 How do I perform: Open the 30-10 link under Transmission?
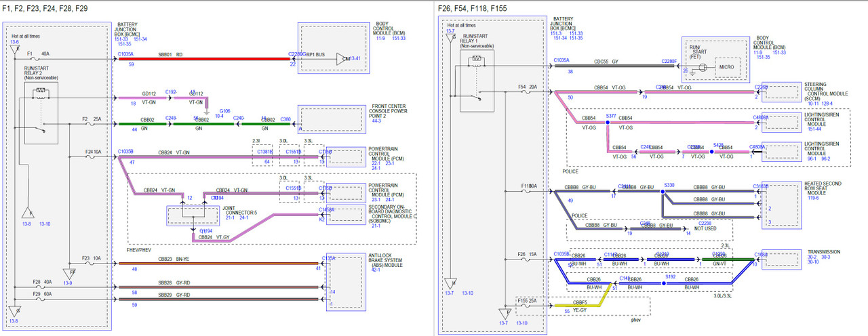[814, 262]
